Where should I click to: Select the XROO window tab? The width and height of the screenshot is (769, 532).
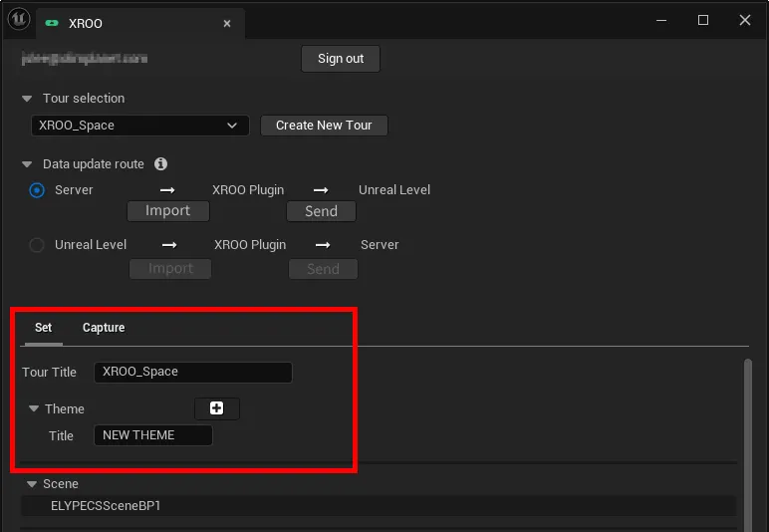139,23
